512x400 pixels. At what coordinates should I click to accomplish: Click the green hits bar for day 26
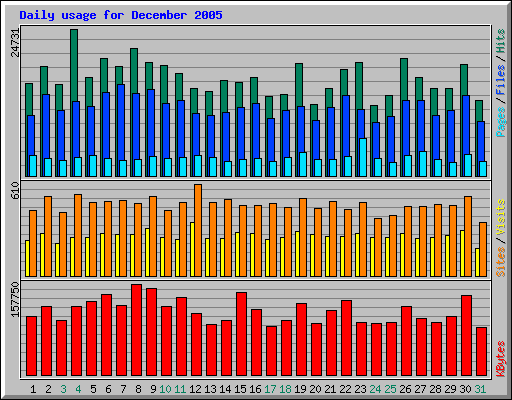click(404, 79)
